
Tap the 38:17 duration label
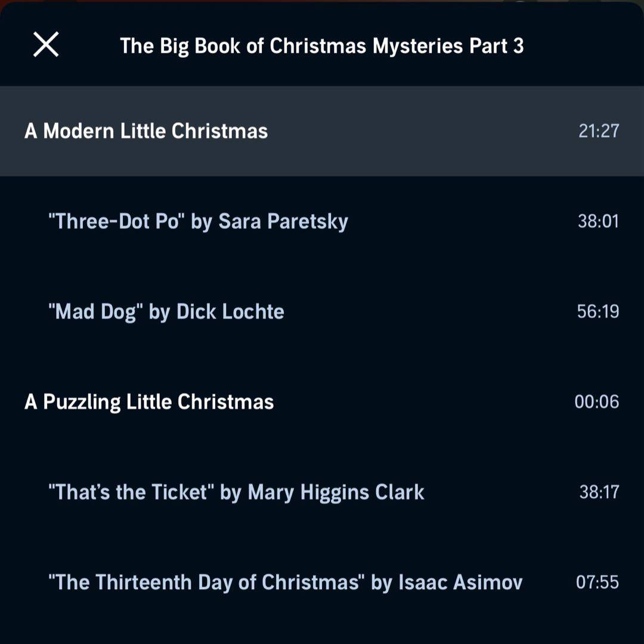pos(599,493)
